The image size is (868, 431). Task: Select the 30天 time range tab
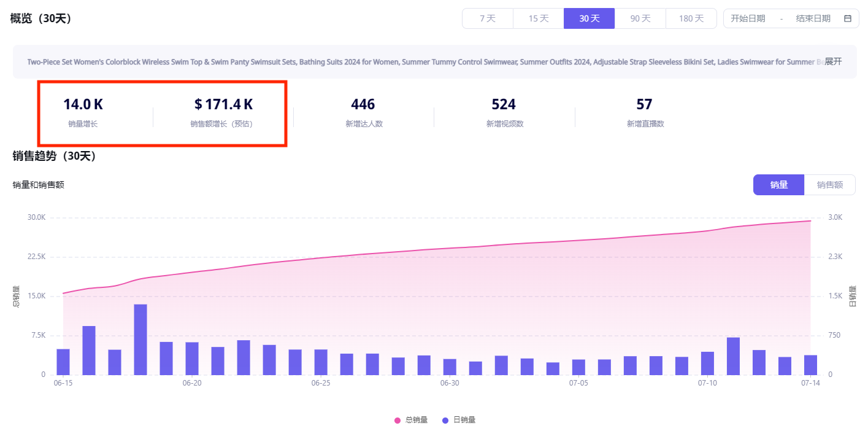tap(590, 18)
